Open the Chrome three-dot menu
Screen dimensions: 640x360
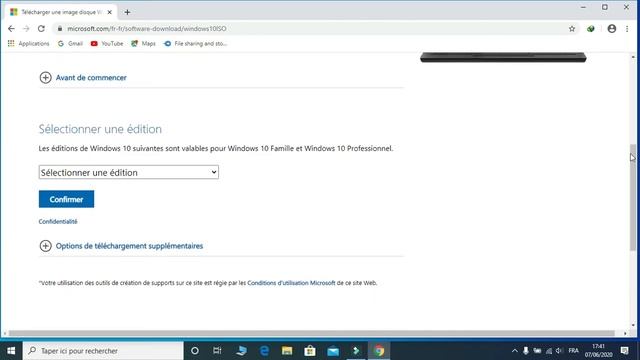tap(627, 29)
